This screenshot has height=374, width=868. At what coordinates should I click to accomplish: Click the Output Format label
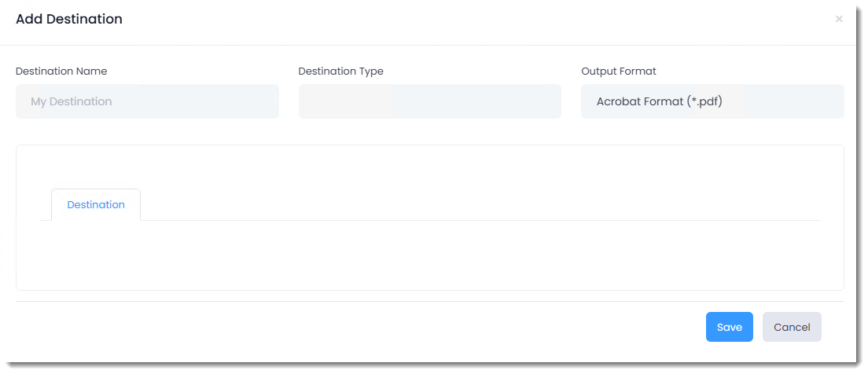click(619, 71)
